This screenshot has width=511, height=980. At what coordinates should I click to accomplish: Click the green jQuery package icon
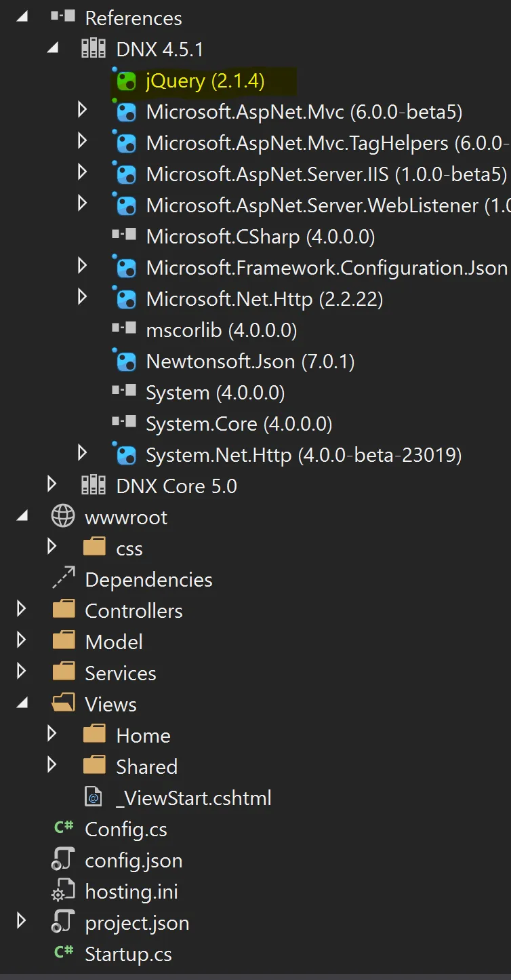pos(125,81)
